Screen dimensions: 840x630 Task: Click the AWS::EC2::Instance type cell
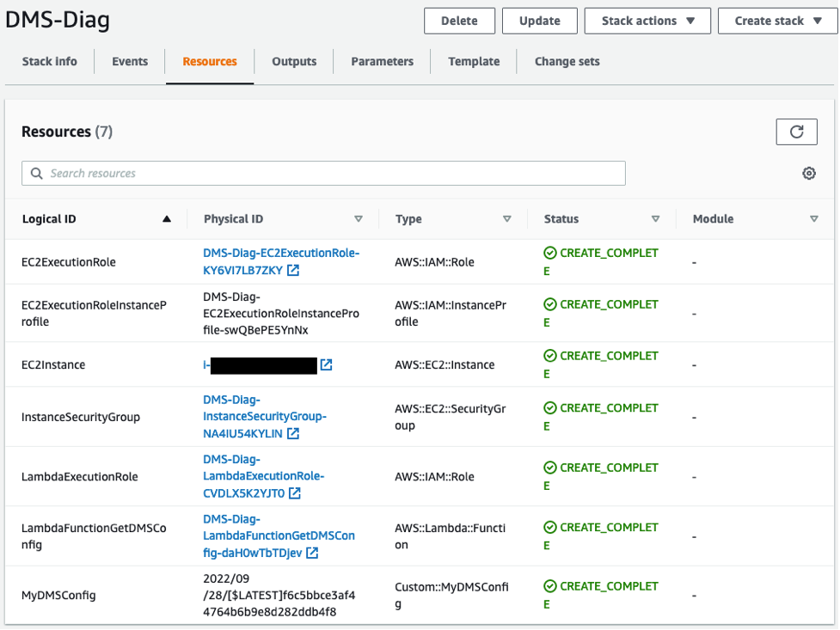(445, 364)
